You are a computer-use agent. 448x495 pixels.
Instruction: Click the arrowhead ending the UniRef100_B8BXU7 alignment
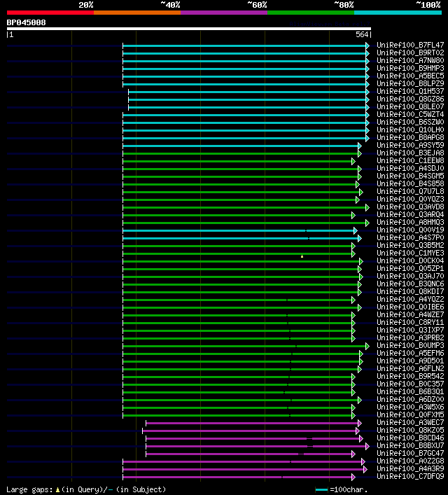click(x=367, y=447)
